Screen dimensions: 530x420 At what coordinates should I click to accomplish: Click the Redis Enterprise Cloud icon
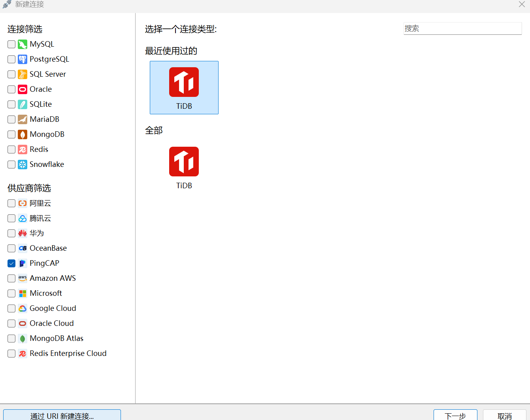tap(23, 354)
